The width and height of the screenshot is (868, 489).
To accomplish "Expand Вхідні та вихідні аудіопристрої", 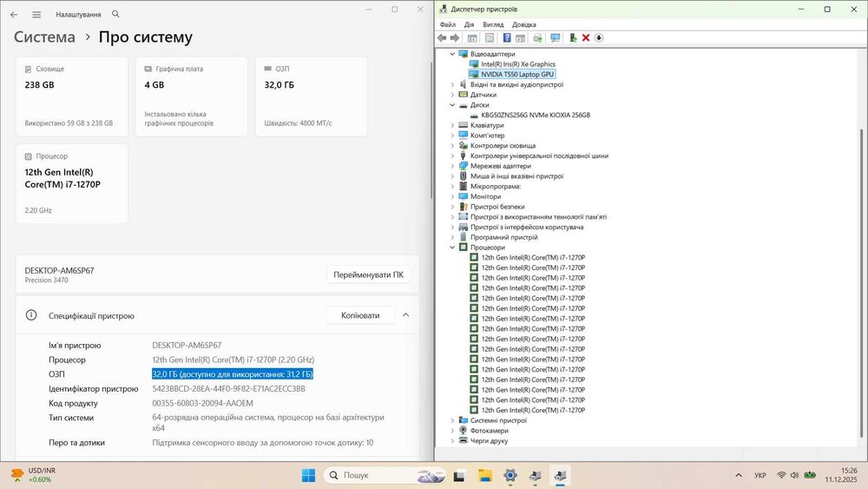I will pos(452,85).
